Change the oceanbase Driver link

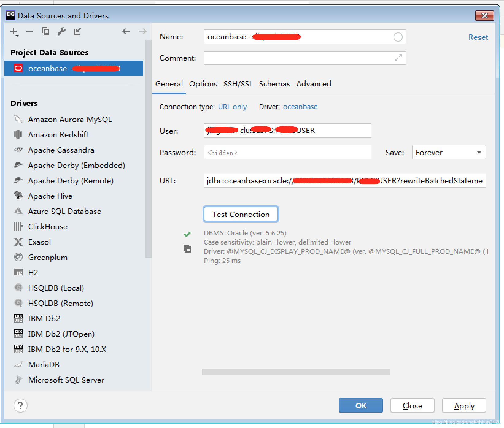[300, 107]
